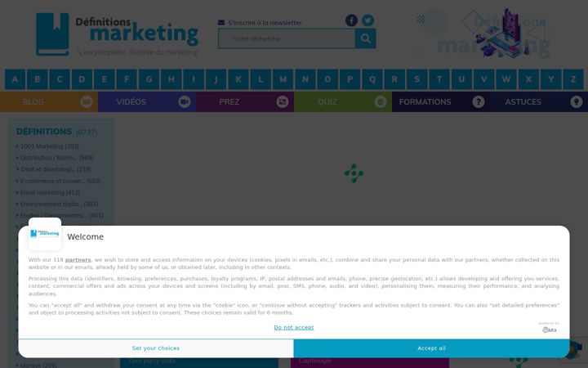Viewport: 588px width, 368px height.
Task: Click the Définitions marketing book logo
Action: click(x=52, y=34)
